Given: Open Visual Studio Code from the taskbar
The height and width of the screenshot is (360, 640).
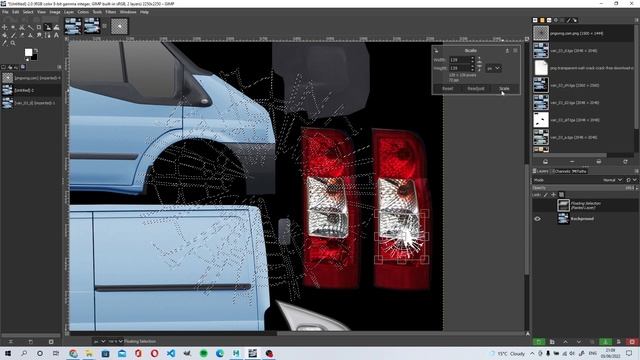Looking at the screenshot, I should [171, 353].
